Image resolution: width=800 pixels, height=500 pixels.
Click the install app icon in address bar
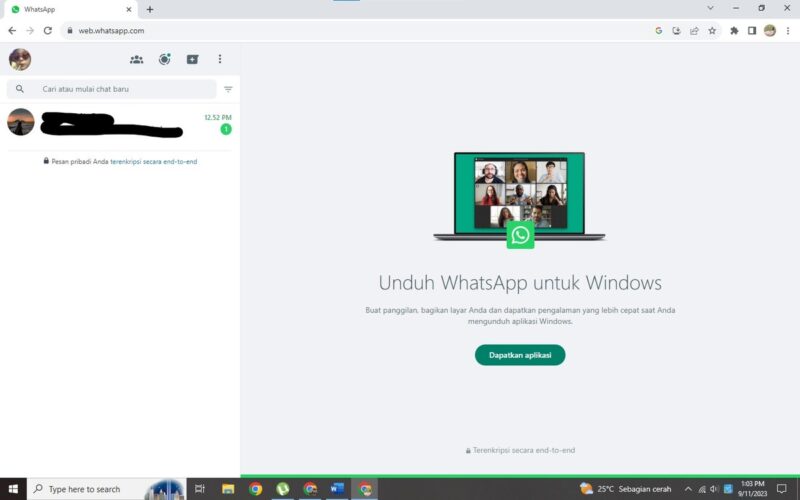(677, 31)
